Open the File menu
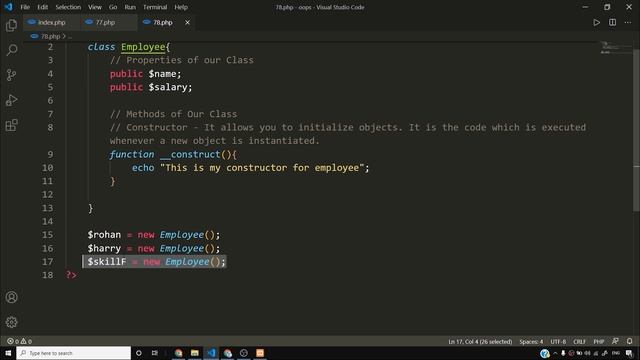This screenshot has height=360, width=640. tap(25, 7)
